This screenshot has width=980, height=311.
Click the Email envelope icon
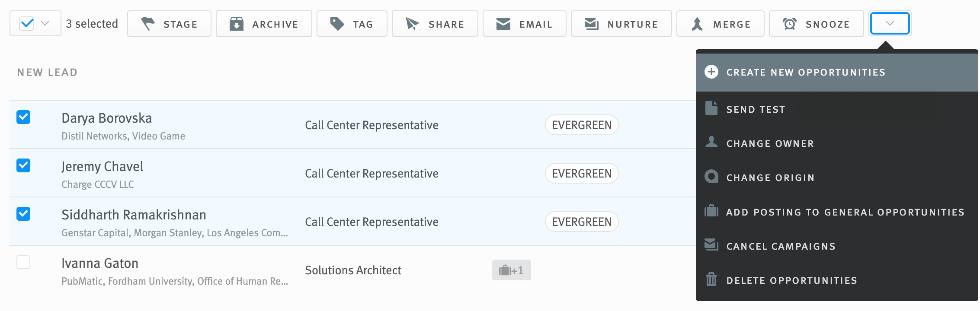coord(503,23)
